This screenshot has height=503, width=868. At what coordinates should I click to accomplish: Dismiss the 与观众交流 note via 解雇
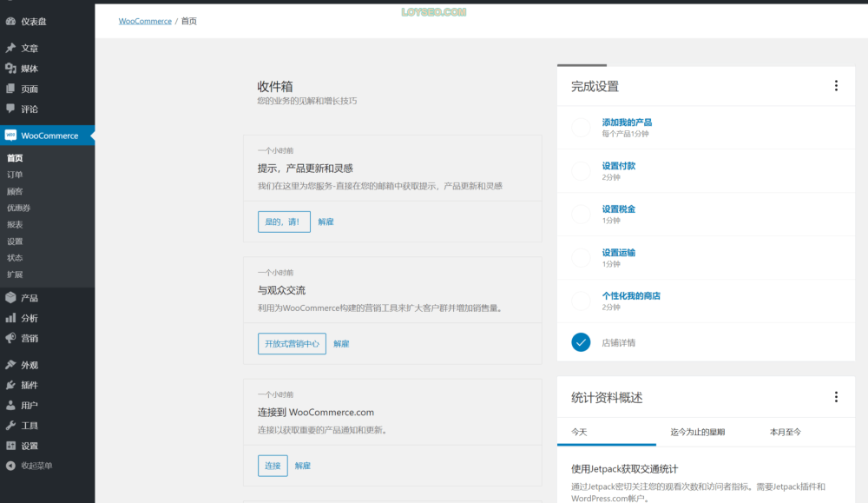341,343
